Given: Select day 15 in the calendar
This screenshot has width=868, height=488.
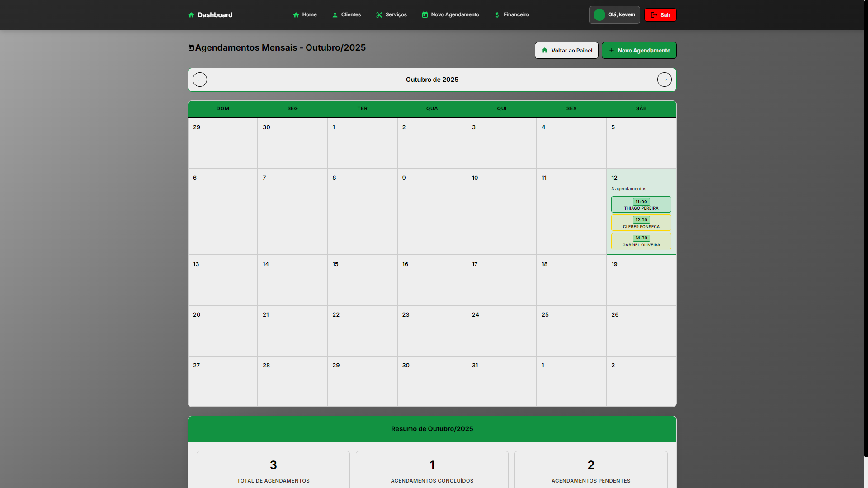Looking at the screenshot, I should pyautogui.click(x=362, y=280).
